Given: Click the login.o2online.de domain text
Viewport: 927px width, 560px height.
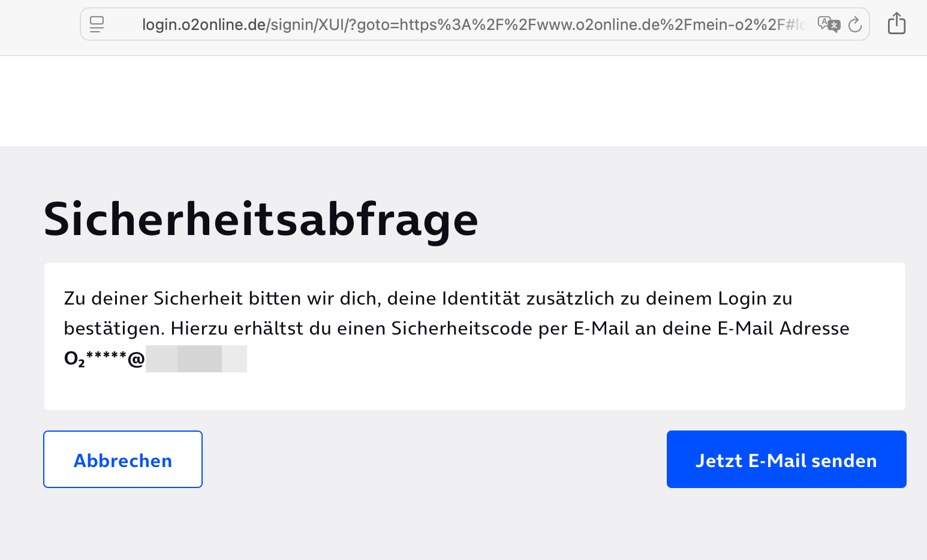Looking at the screenshot, I should click(x=204, y=25).
